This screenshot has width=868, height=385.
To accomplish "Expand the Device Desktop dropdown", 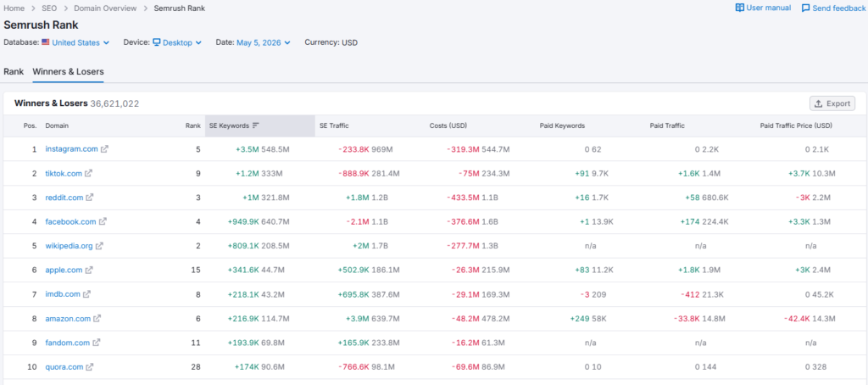I will (x=177, y=42).
